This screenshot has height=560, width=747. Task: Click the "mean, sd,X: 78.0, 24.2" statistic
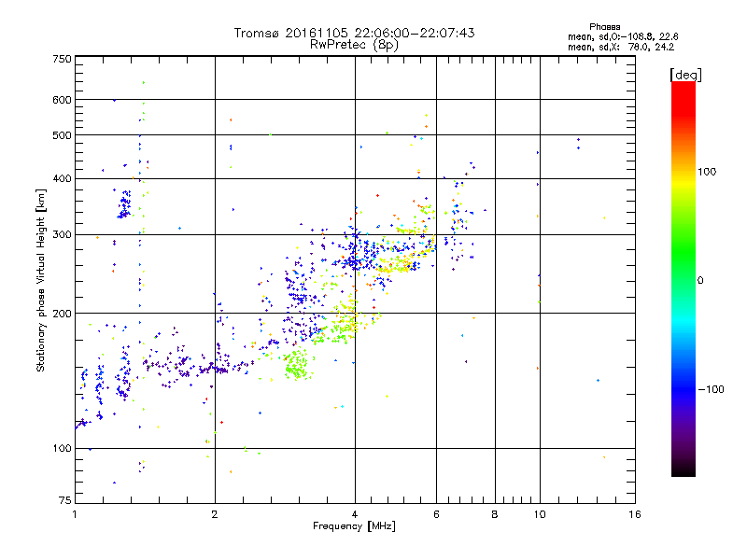click(x=621, y=47)
